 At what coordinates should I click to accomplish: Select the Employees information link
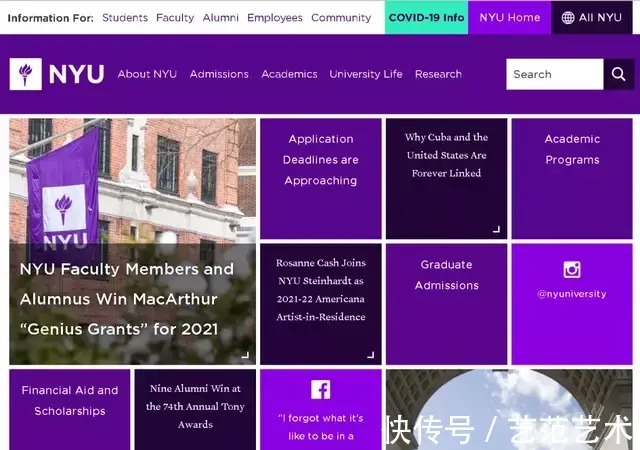(x=275, y=18)
